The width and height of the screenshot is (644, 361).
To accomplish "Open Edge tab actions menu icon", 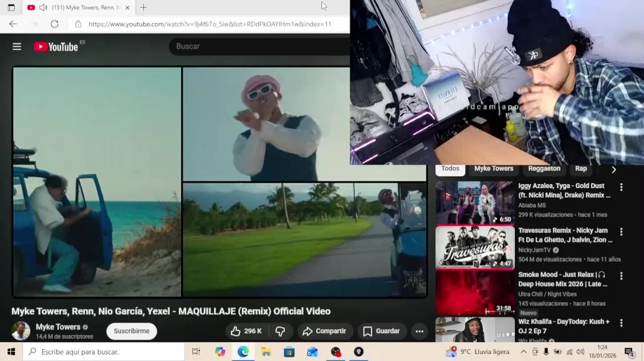I will tap(11, 8).
